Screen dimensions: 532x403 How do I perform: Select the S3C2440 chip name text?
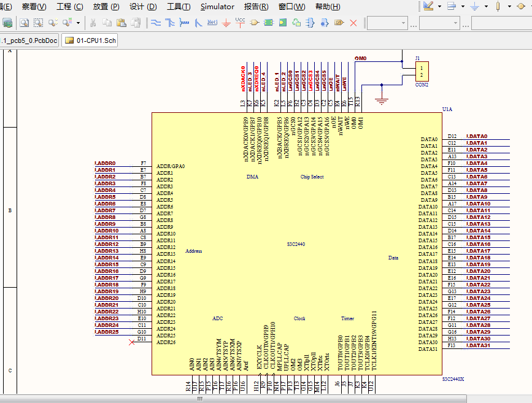pyautogui.click(x=296, y=244)
